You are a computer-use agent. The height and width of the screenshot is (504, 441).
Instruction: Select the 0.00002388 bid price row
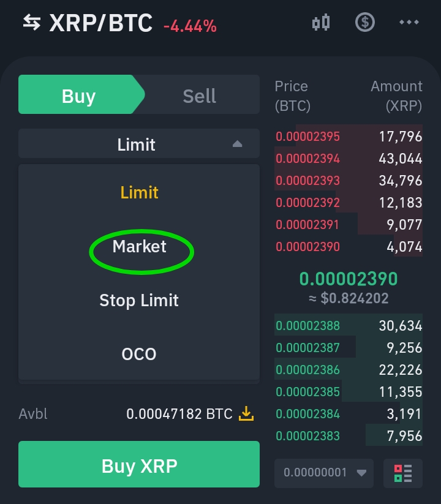349,326
